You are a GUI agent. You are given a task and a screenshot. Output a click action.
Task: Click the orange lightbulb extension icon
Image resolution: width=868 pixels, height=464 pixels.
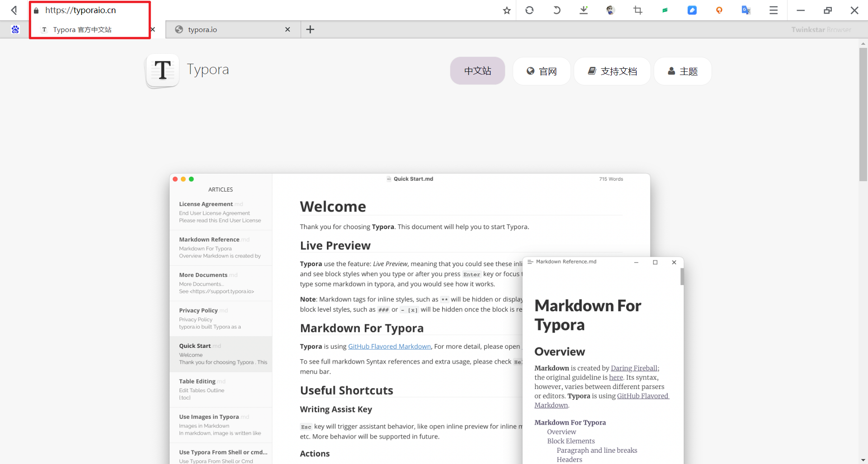pos(719,10)
